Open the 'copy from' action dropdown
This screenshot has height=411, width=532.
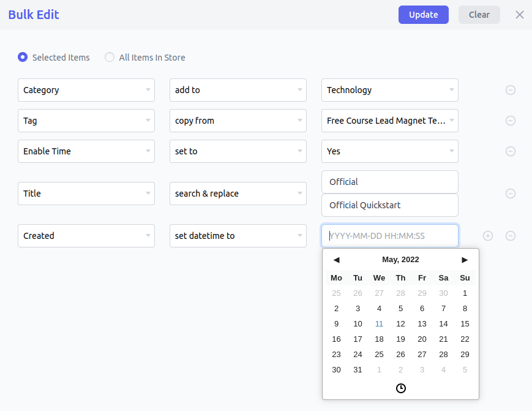point(238,121)
